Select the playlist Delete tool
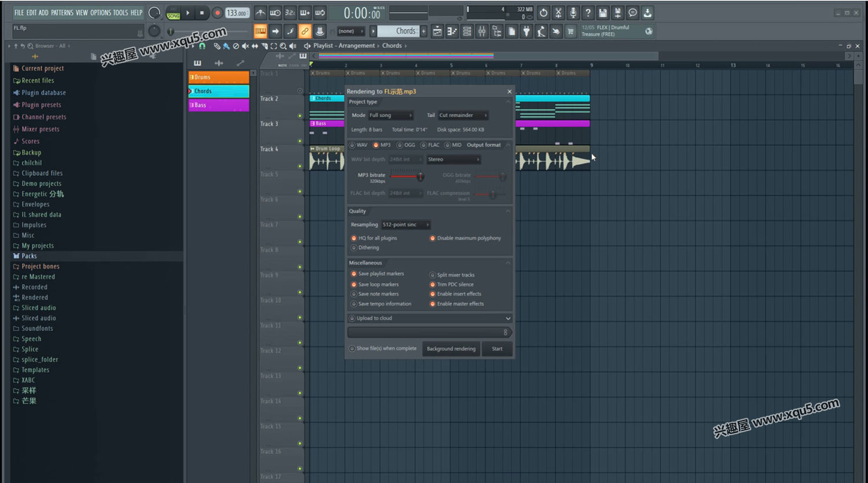The width and height of the screenshot is (868, 483). [x=236, y=46]
